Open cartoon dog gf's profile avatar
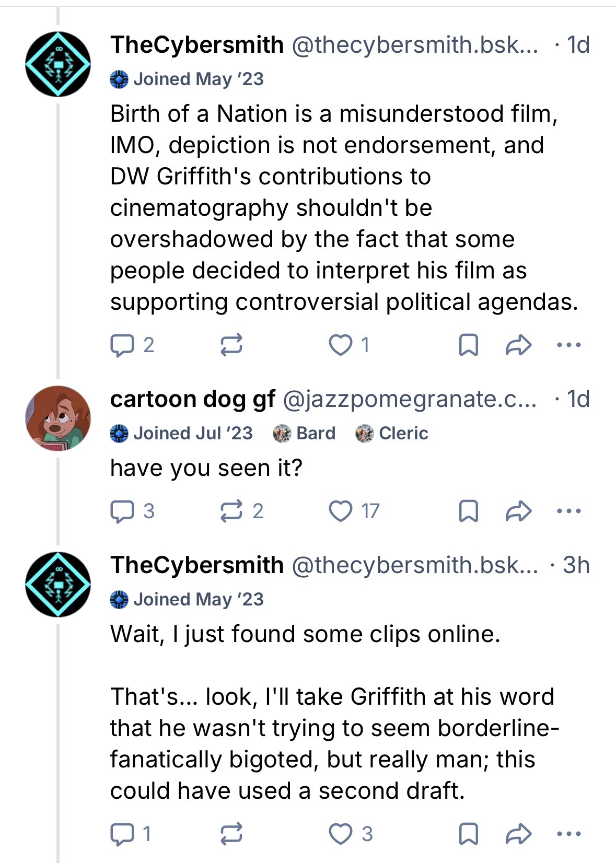 point(58,418)
